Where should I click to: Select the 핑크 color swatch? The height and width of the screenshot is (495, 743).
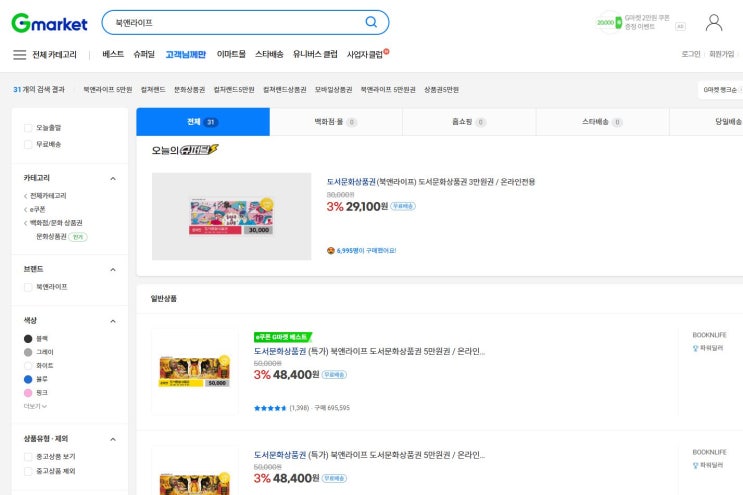coord(28,393)
